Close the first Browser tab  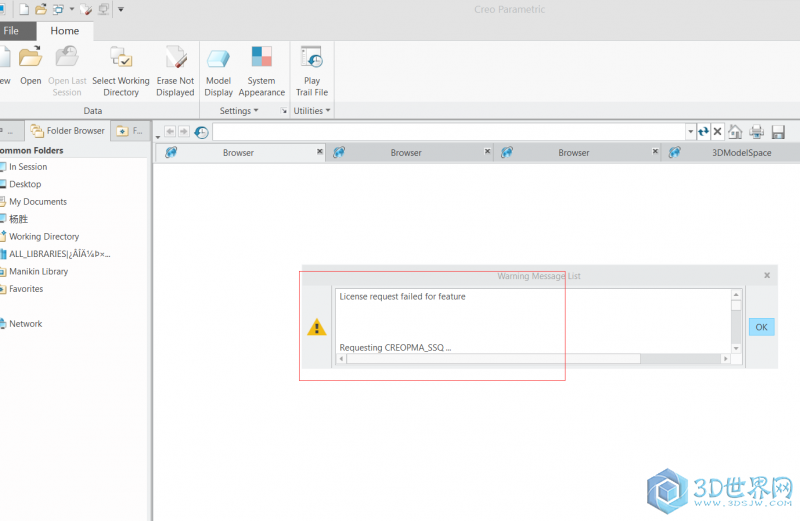pos(320,152)
